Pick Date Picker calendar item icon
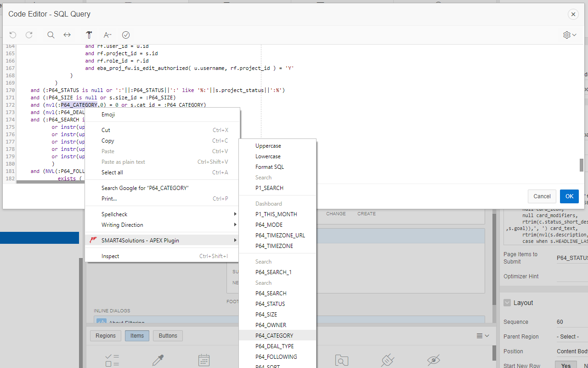This screenshot has width=588, height=368. coord(204,360)
